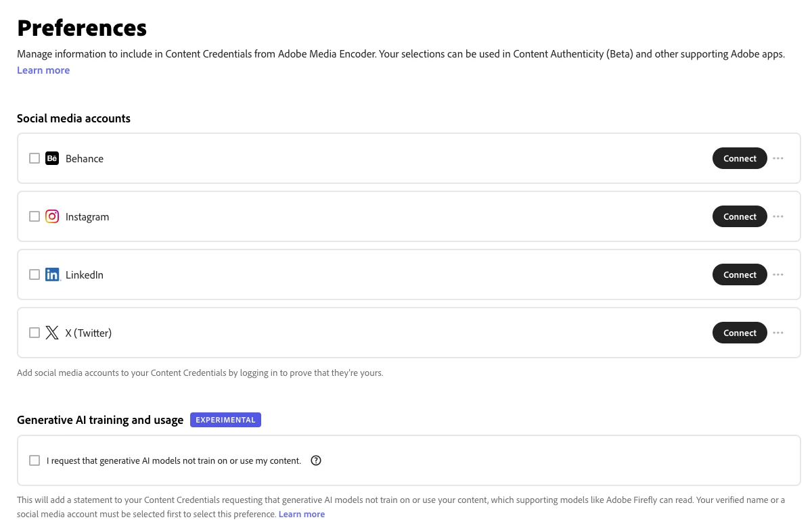Image resolution: width=812 pixels, height=528 pixels.
Task: Click the Instagram account label
Action: (x=87, y=216)
